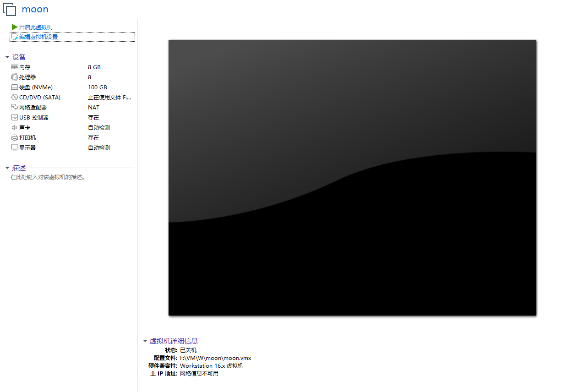
Task: Select the CD/DVD (SATA) row label
Action: [40, 97]
